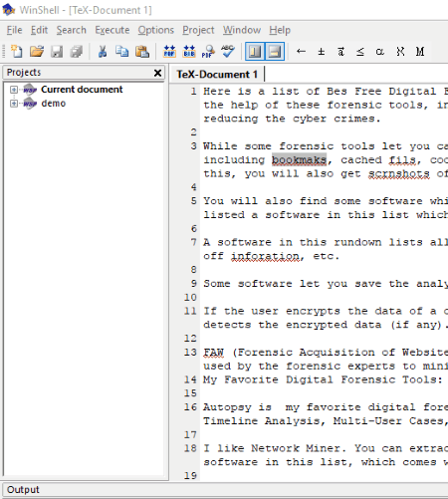The height and width of the screenshot is (499, 448).
Task: Cut selection with the scissors icon
Action: coord(103,52)
